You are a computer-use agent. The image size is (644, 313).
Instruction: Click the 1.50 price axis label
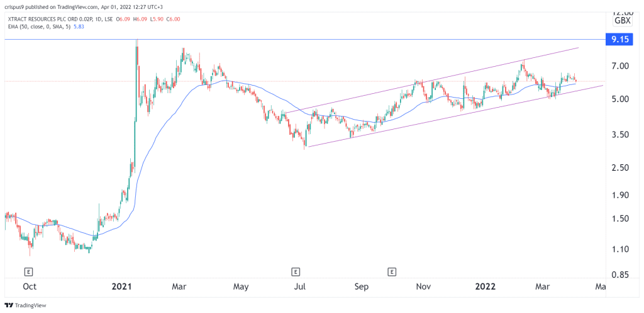pos(619,219)
